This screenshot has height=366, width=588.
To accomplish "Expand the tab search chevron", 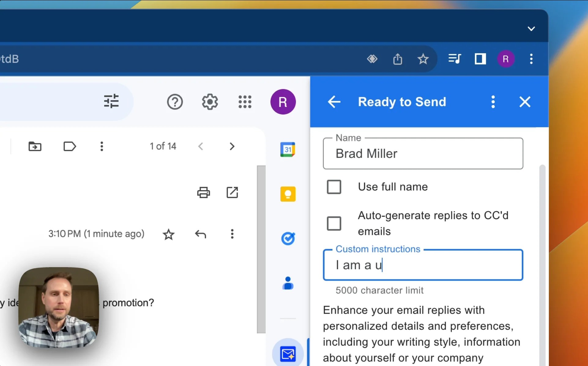I will (x=531, y=29).
